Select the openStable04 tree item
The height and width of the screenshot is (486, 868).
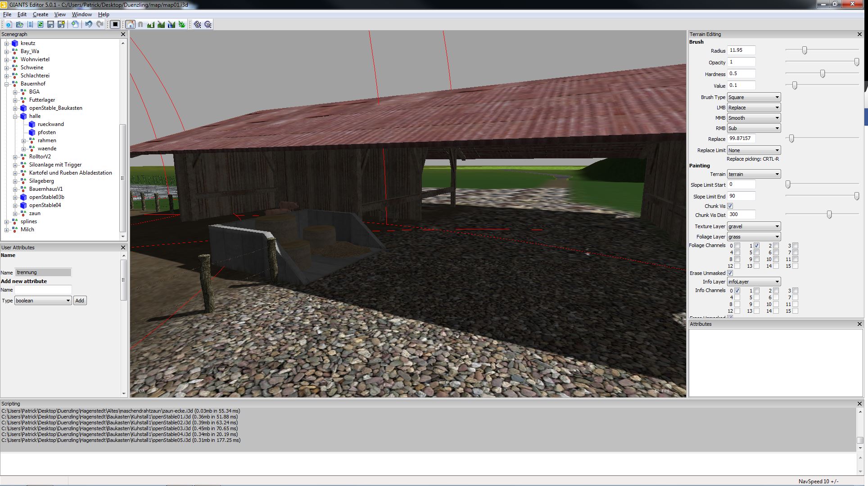click(45, 205)
